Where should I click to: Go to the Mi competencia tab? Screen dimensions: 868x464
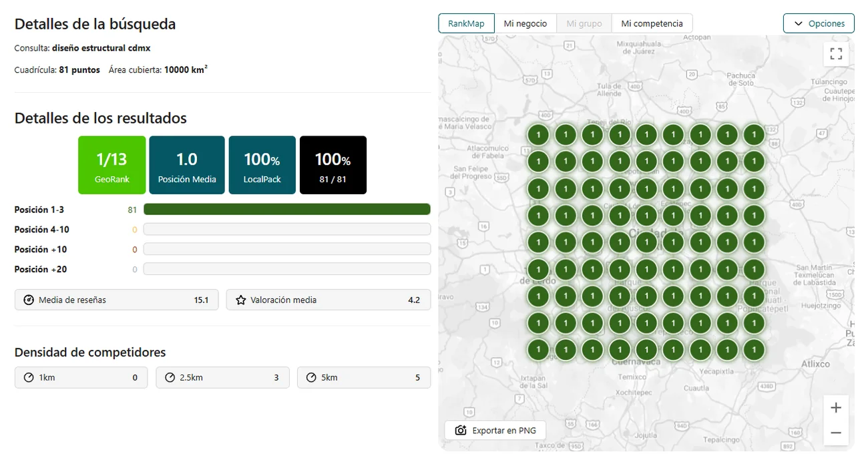tap(652, 23)
